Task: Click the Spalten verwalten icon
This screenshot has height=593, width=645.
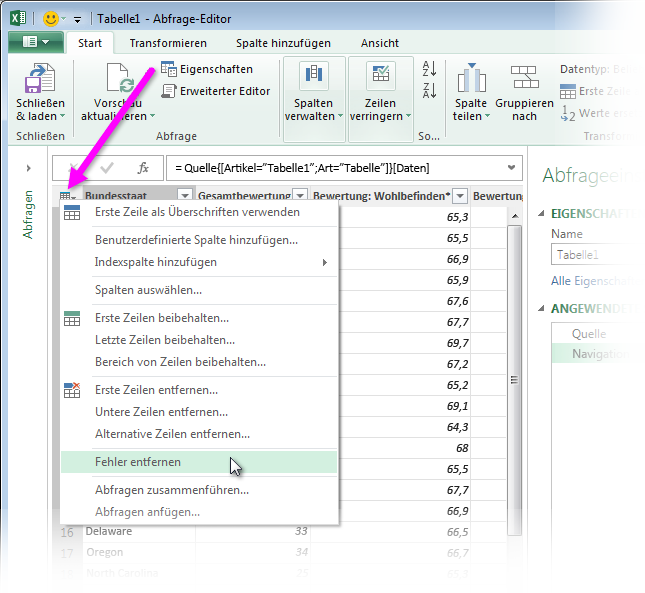Action: [x=314, y=75]
